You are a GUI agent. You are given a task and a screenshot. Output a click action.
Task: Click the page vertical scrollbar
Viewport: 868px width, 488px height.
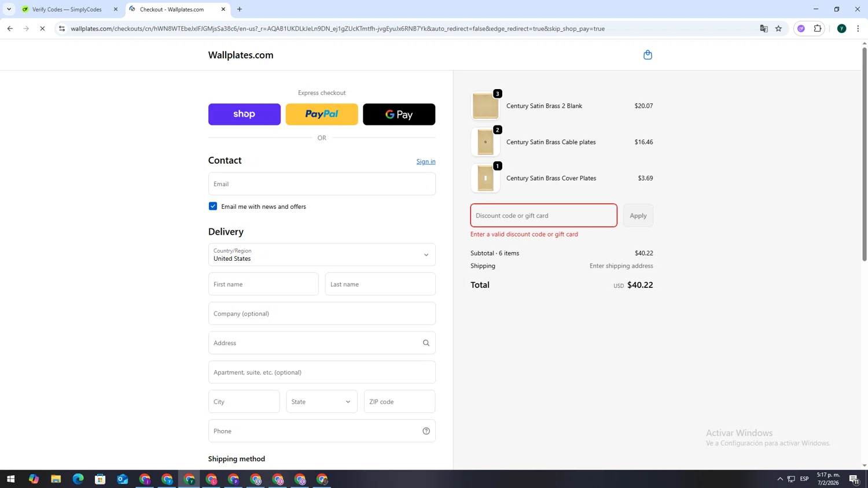(865, 154)
